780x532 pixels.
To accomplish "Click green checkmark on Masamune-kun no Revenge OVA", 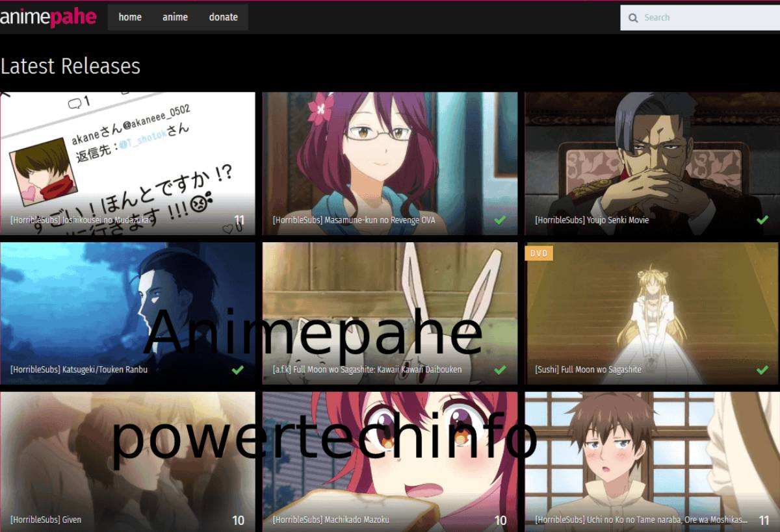I will pyautogui.click(x=500, y=220).
